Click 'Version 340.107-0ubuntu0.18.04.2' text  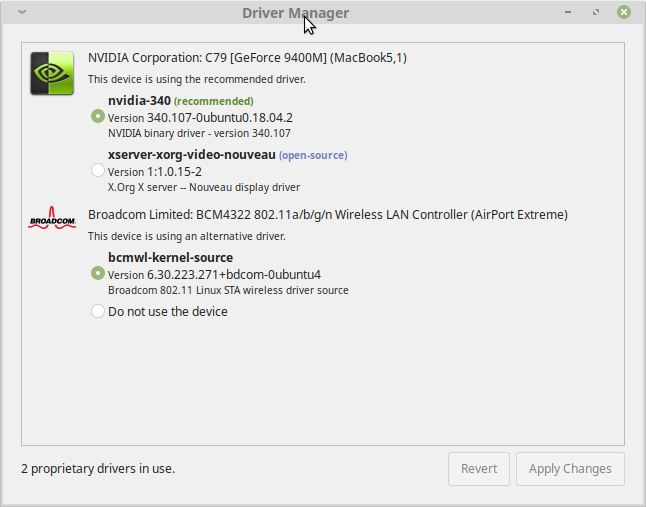200,118
